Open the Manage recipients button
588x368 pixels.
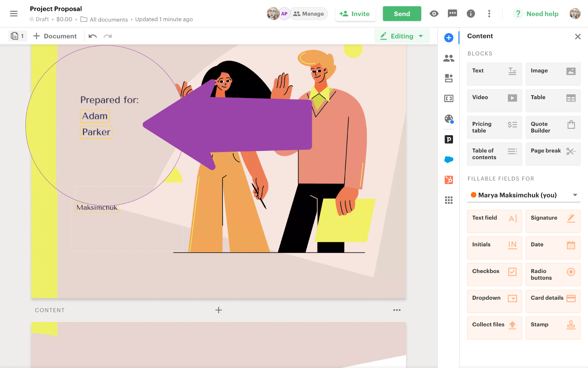[x=309, y=14]
